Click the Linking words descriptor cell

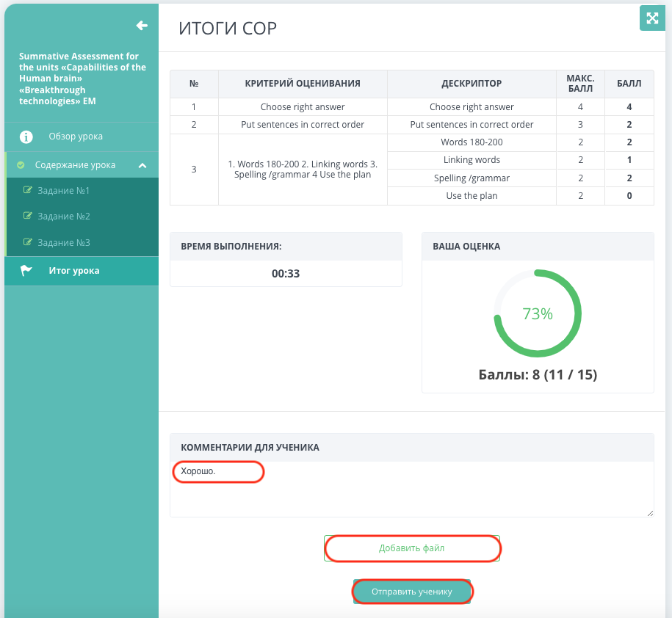point(472,160)
